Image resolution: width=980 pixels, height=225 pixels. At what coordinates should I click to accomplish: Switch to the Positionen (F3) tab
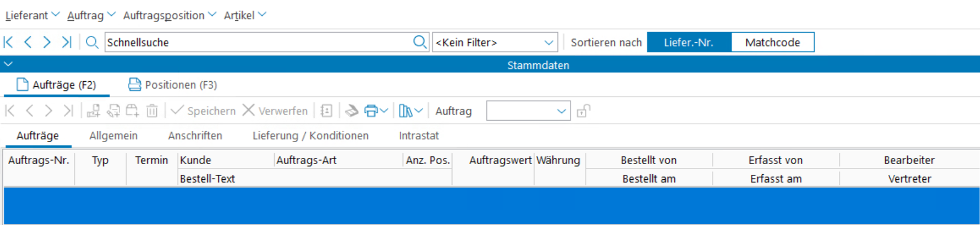point(173,85)
